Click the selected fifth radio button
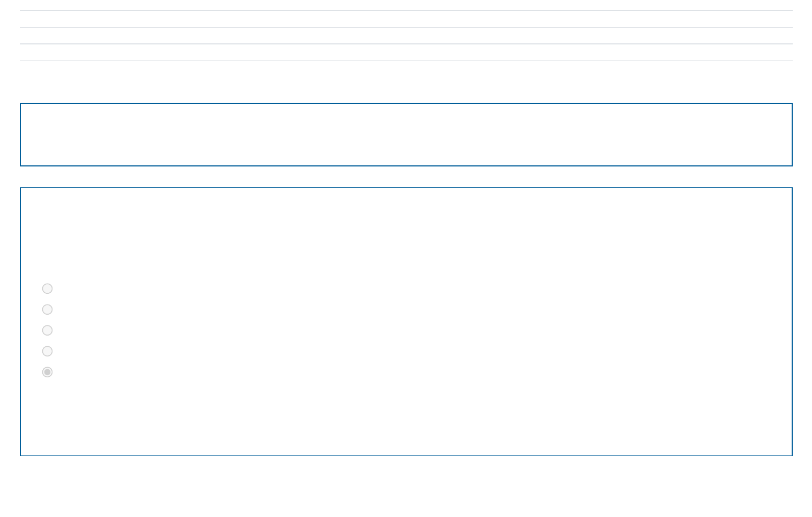The image size is (812, 517). (47, 372)
